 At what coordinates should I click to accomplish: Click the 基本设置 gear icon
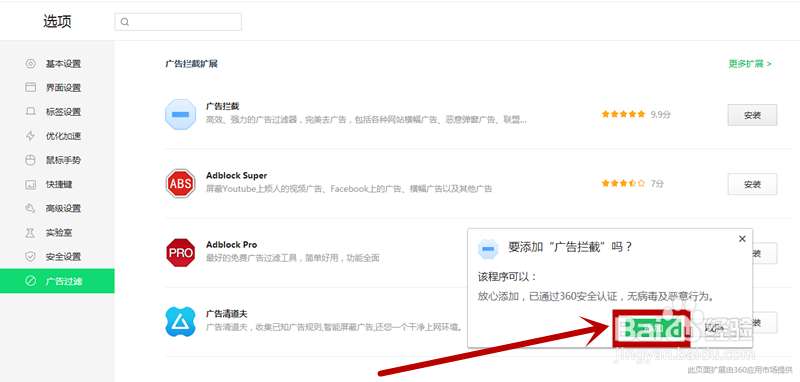pos(31,64)
